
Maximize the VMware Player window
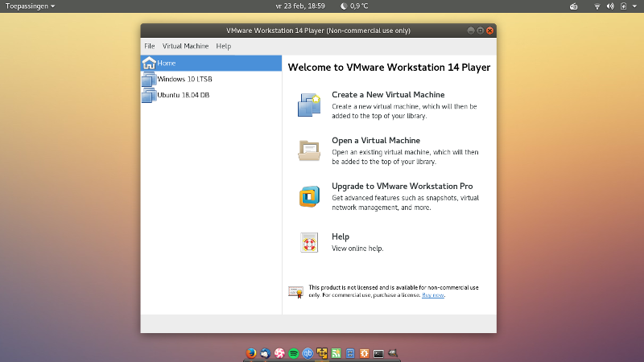pyautogui.click(x=480, y=31)
